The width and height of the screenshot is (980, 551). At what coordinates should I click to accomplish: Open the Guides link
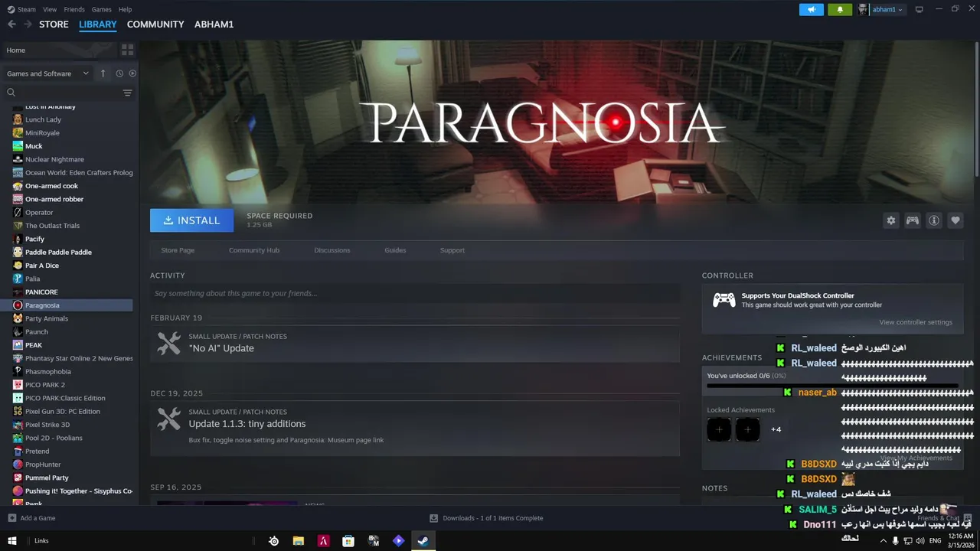tap(395, 250)
